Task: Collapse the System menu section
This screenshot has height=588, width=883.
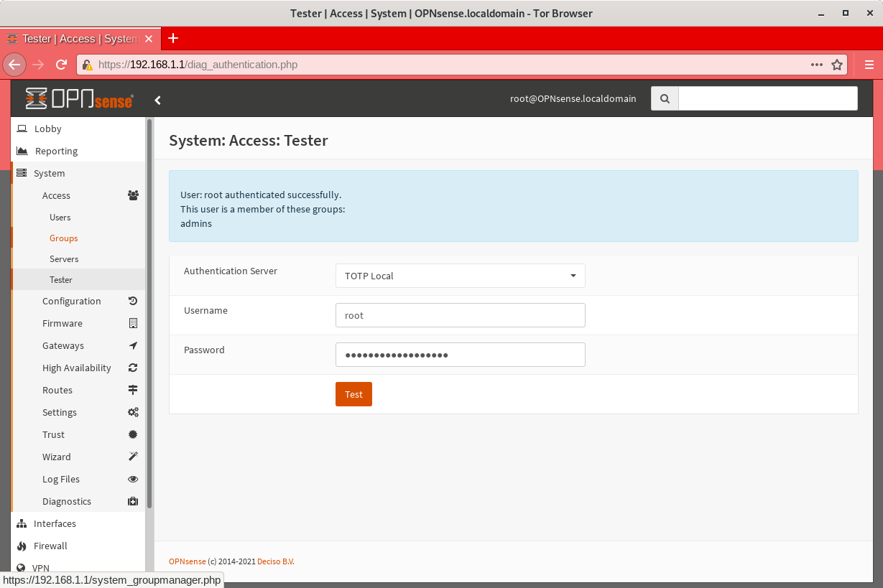Action: point(49,174)
